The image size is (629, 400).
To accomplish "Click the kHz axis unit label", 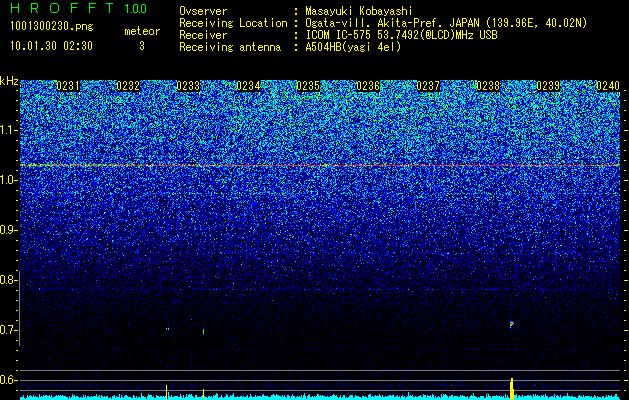I will (x=9, y=81).
